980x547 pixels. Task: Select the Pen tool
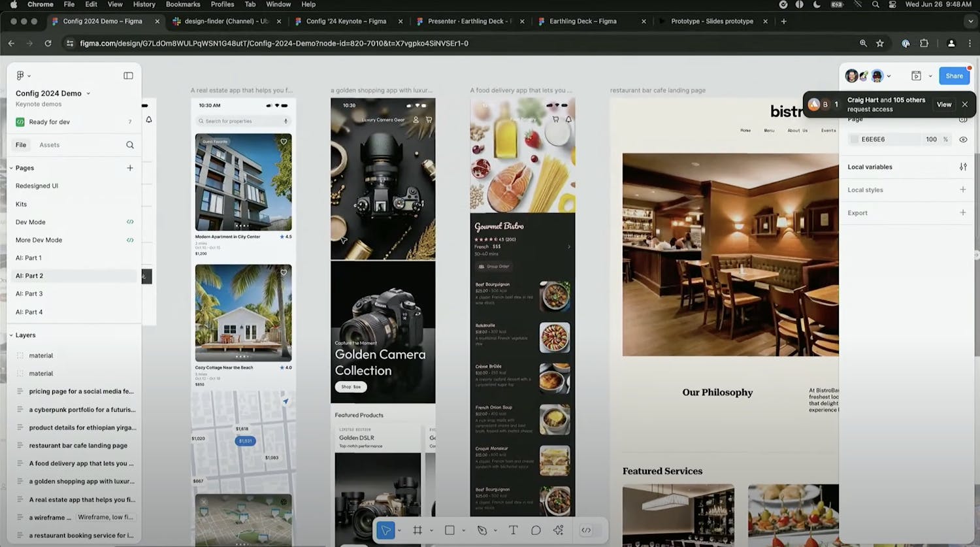pyautogui.click(x=482, y=530)
